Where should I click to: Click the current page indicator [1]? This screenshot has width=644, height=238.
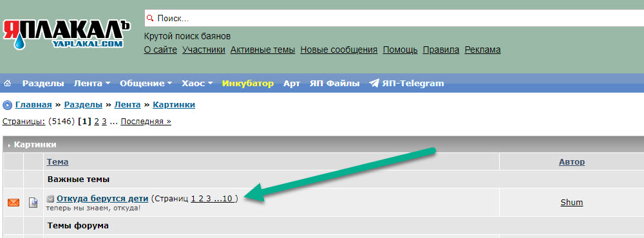coord(84,122)
